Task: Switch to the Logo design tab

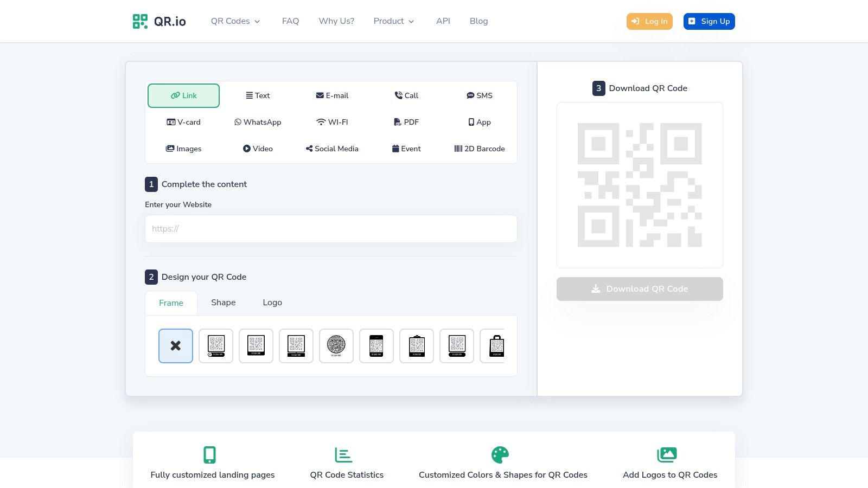Action: [272, 303]
